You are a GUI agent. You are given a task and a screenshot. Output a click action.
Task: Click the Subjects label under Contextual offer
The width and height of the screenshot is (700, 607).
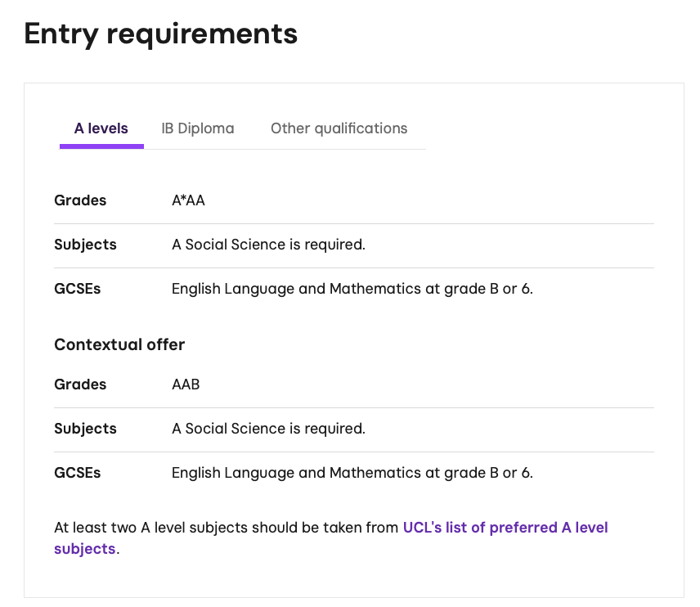point(85,429)
